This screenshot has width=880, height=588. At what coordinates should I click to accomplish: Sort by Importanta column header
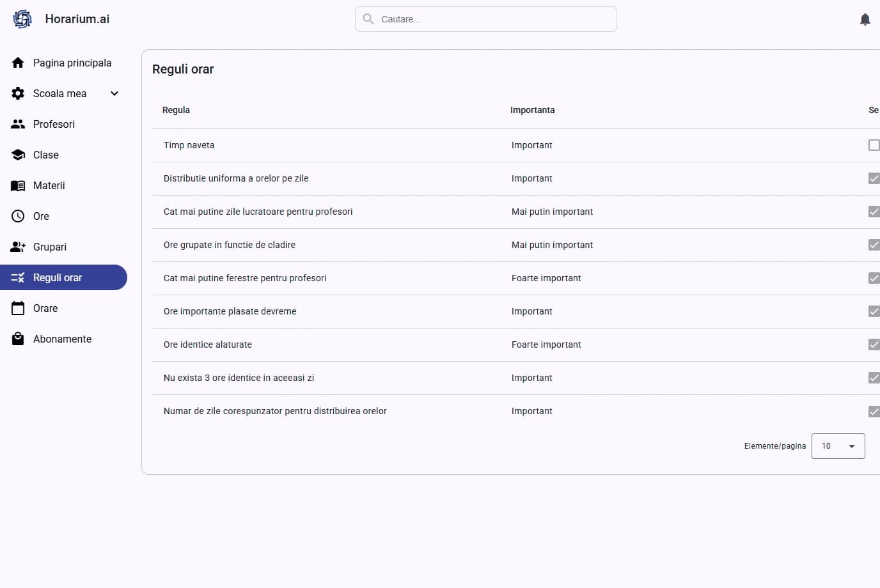point(532,110)
